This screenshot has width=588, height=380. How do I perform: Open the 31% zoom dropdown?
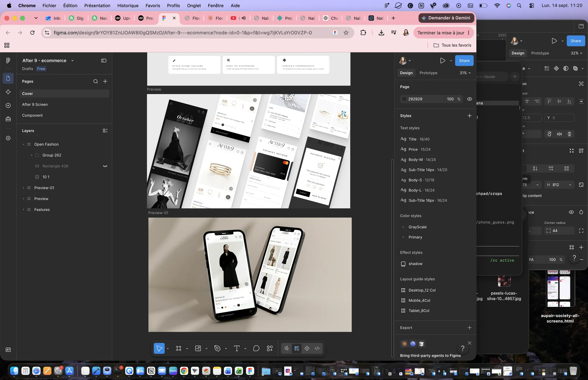pos(465,73)
